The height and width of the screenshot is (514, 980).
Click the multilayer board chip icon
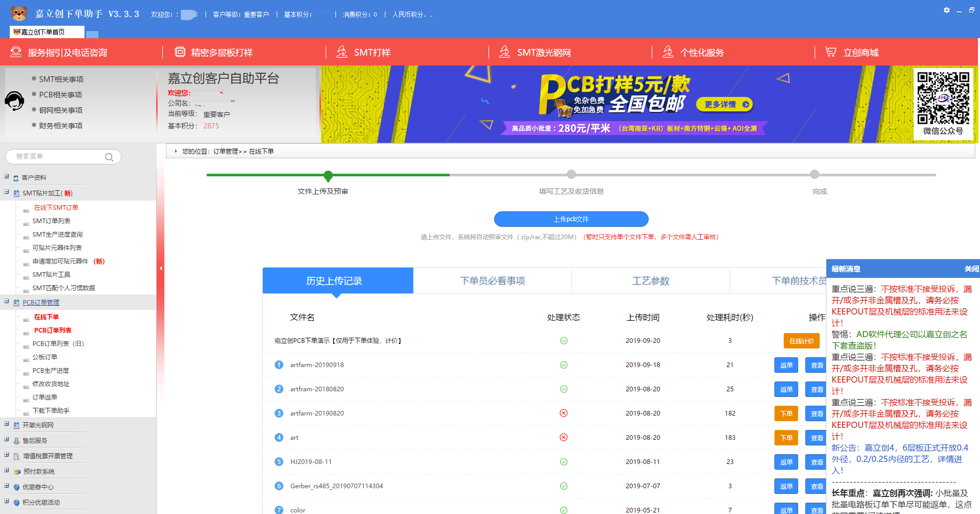pyautogui.click(x=180, y=52)
